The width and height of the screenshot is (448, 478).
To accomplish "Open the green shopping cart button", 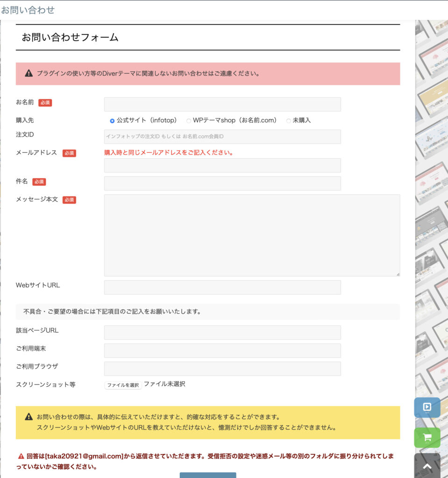I will point(427,437).
